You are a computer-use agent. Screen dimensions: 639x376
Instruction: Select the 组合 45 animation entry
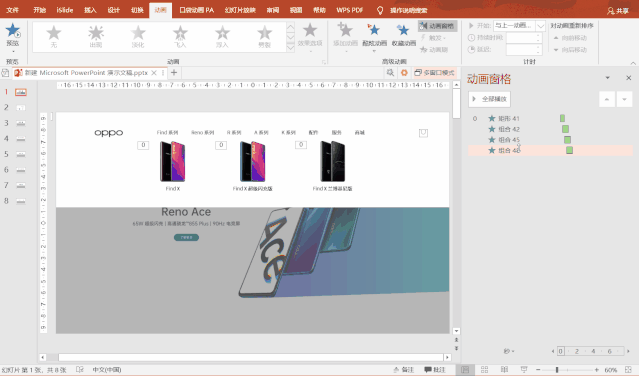pyautogui.click(x=550, y=140)
